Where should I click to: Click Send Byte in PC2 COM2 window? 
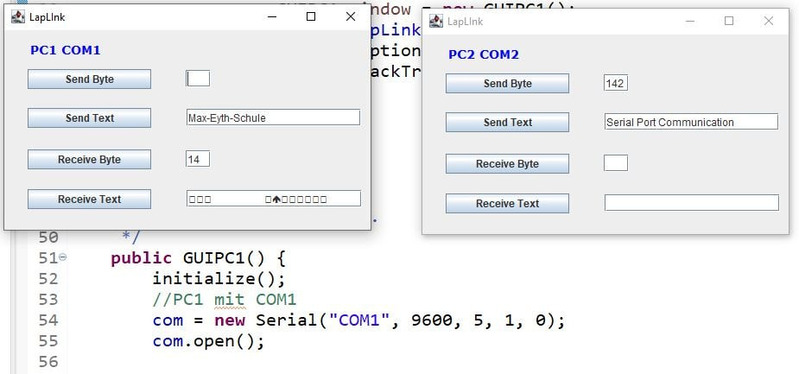click(x=507, y=83)
